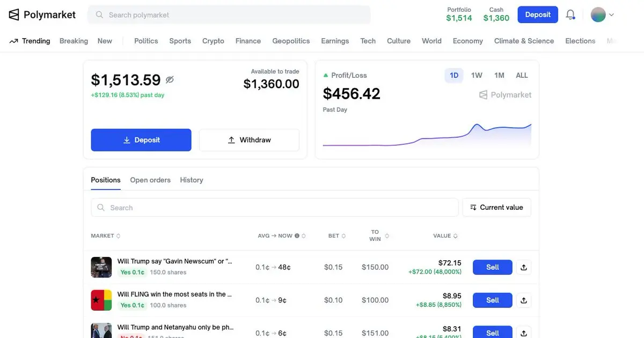
Task: Open the Culture category
Action: [x=399, y=41]
